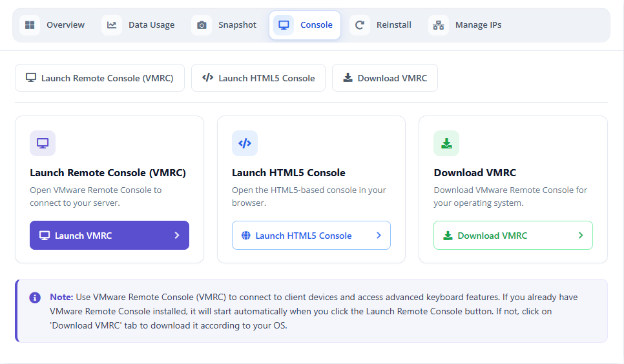Click the blue-outlined Launch HTML5 Console button
The height and width of the screenshot is (364, 624).
click(311, 236)
